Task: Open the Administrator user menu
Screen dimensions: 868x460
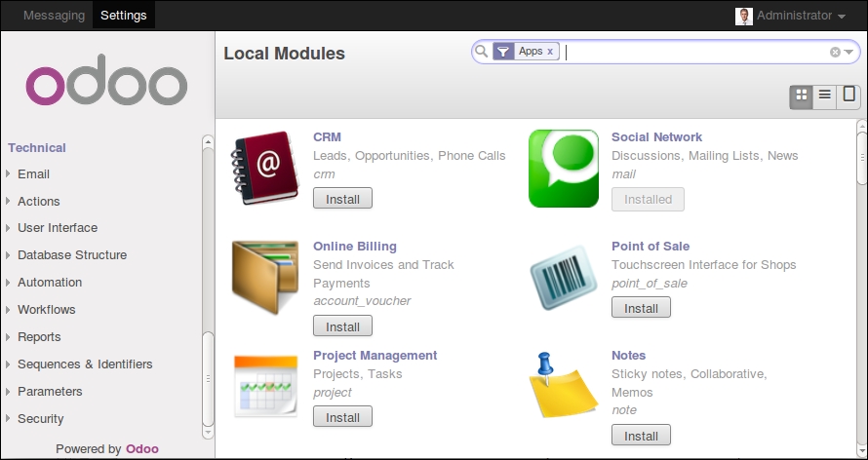Action: 790,16
